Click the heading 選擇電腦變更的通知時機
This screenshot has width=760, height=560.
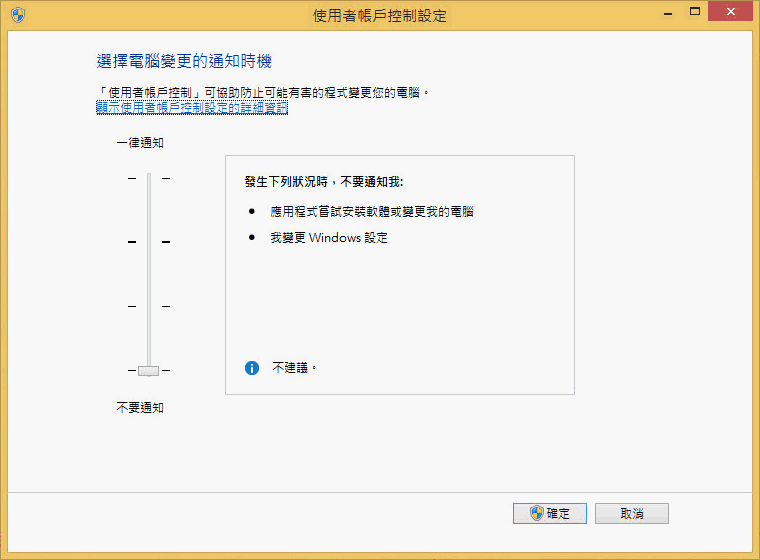184,61
